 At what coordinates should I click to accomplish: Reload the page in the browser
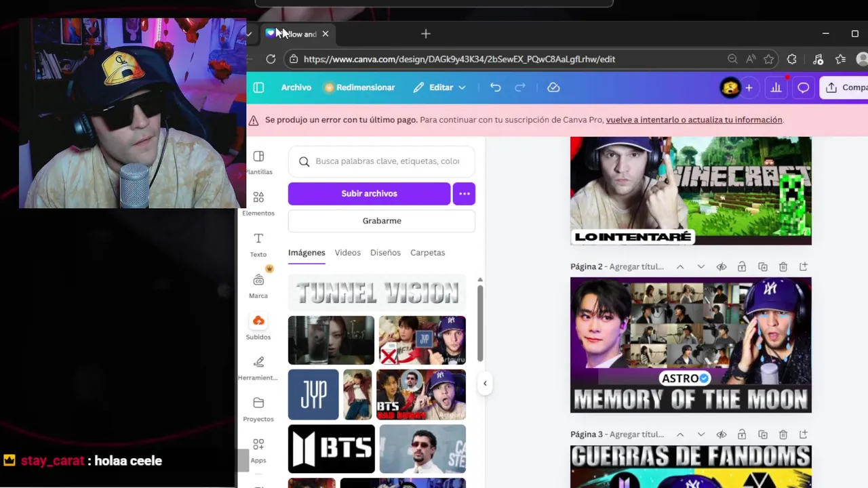[x=271, y=59]
